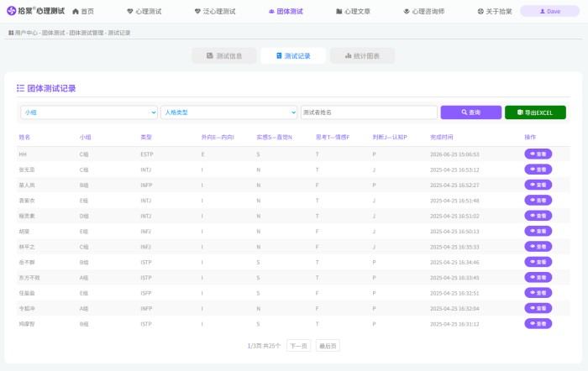Click the 查询 search button
588x371 pixels.
pyautogui.click(x=471, y=112)
